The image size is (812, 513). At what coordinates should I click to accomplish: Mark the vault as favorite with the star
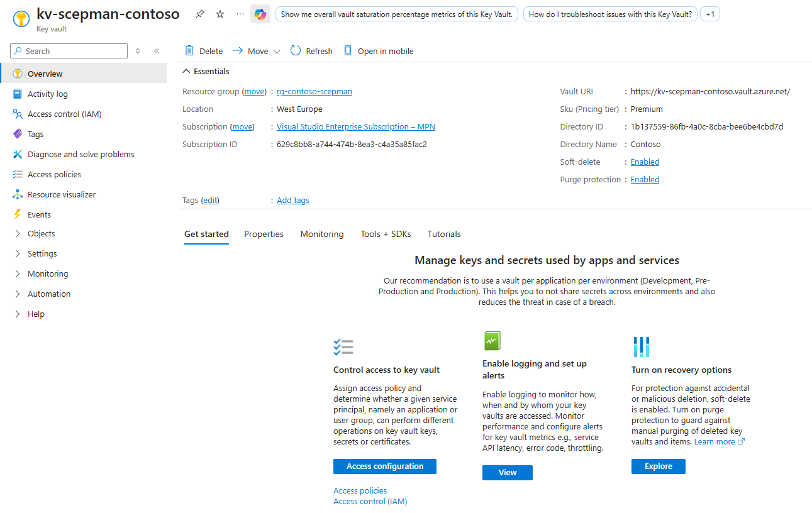220,14
